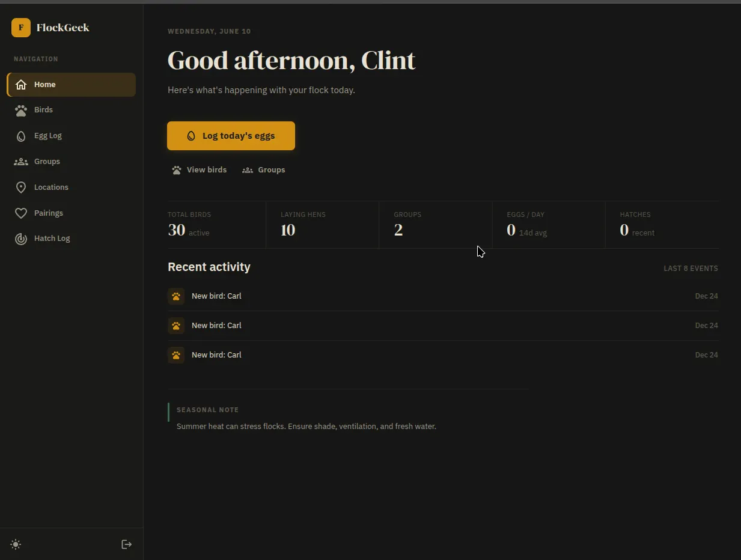Select the Eggs / Day 14d avg stat
741x560 pixels.
click(548, 225)
